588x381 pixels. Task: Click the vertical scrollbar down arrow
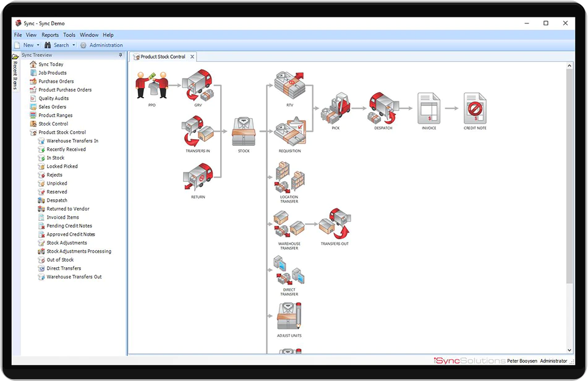click(569, 350)
